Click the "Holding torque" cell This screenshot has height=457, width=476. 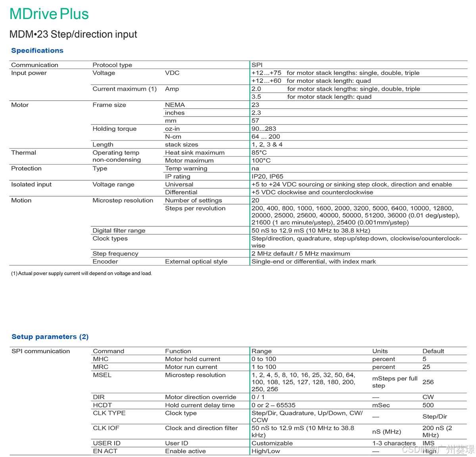[115, 129]
